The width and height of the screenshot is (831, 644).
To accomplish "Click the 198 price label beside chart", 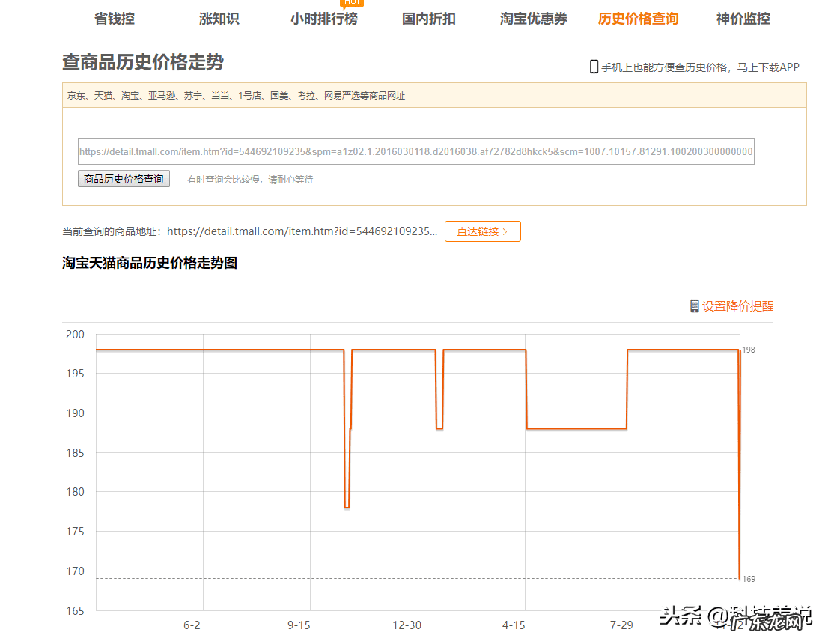I will click(x=748, y=349).
